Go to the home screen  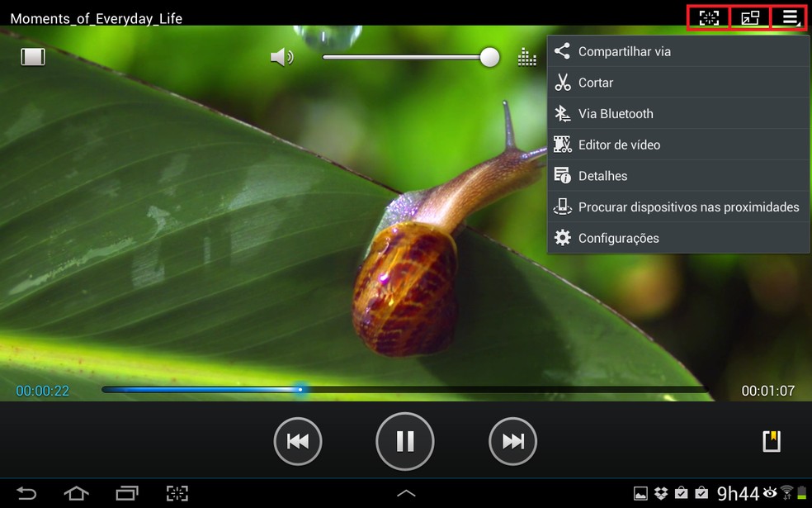[x=76, y=493]
